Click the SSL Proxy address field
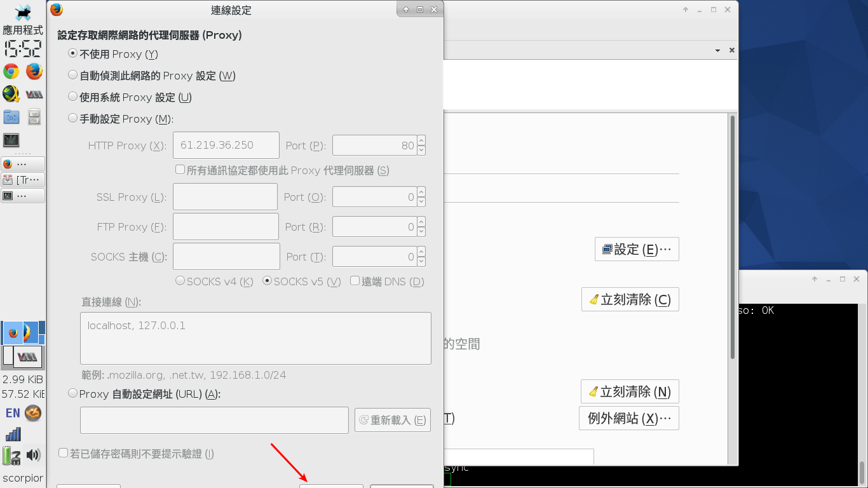Screen dimensions: 868x488 225,196
